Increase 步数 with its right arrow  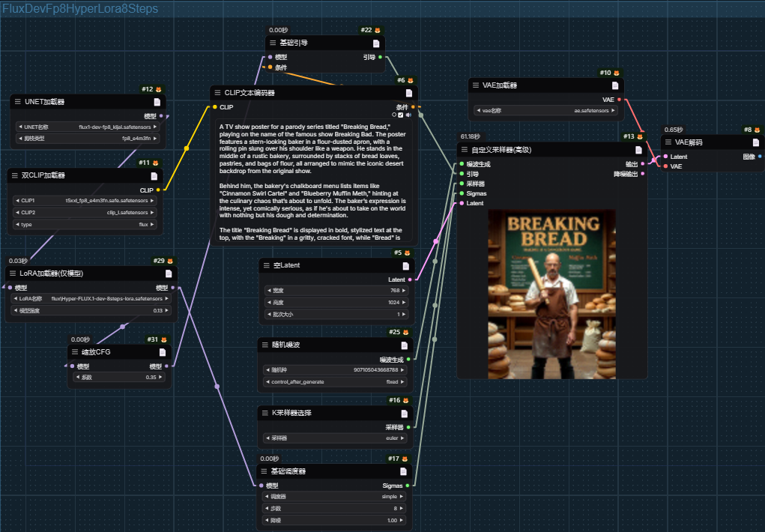(402, 509)
